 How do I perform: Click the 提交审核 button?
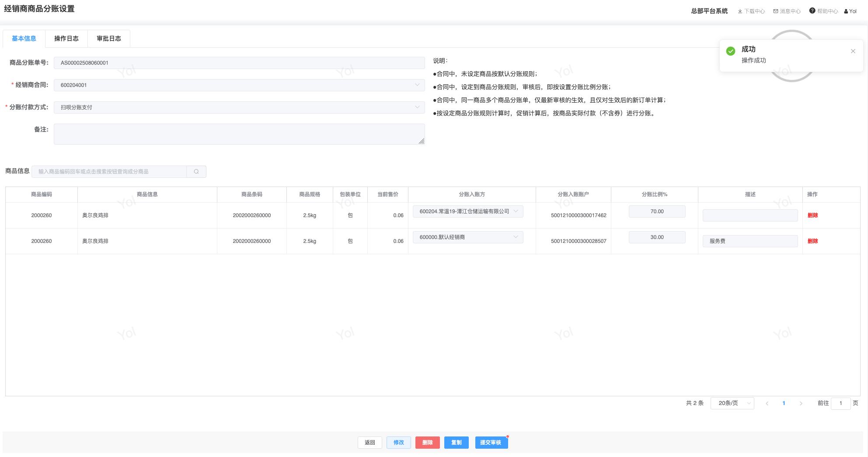(x=491, y=443)
